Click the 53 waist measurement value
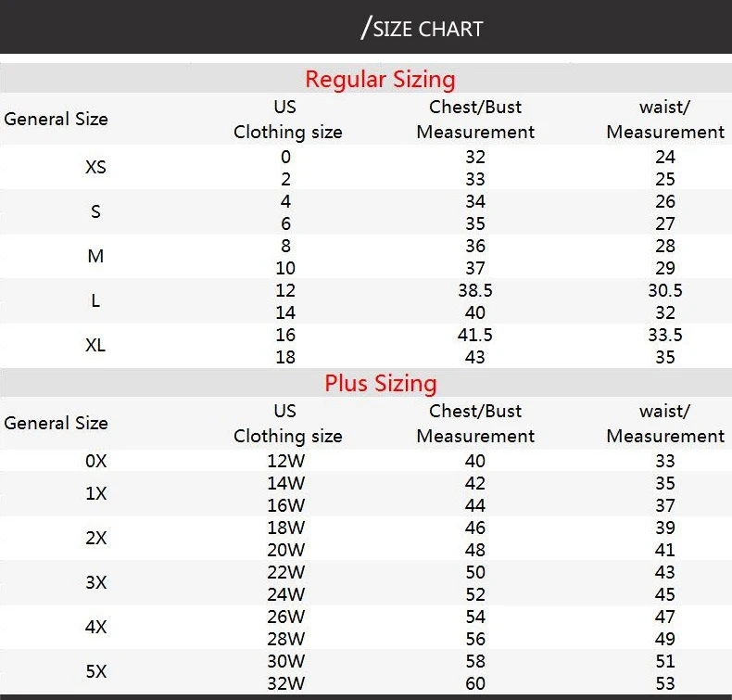732x700 pixels. tap(665, 683)
